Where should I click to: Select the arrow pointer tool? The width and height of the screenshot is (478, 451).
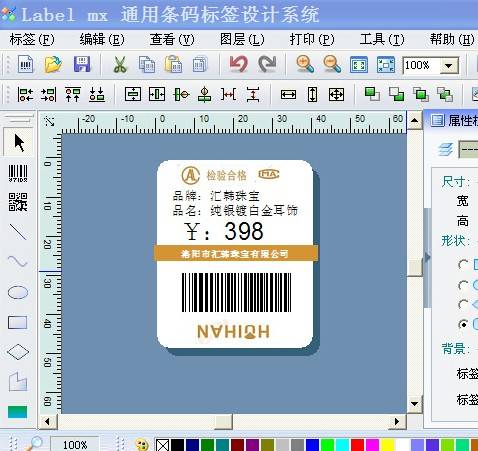19,143
